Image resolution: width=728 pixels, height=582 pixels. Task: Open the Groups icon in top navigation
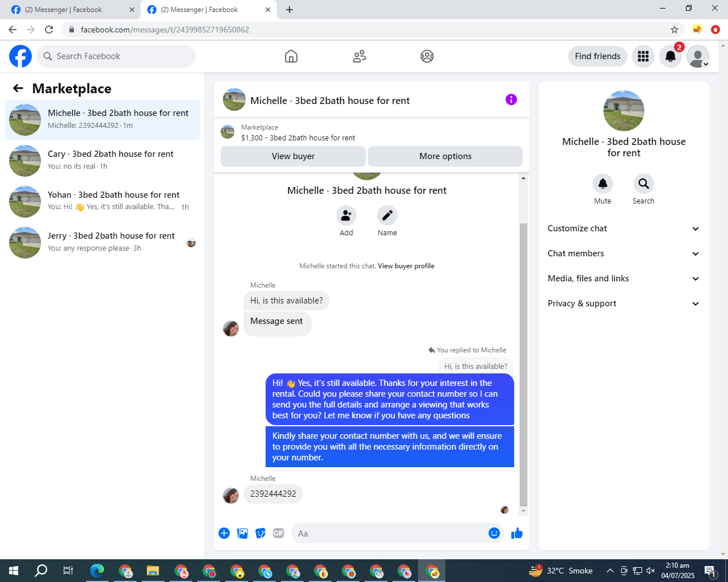(427, 56)
